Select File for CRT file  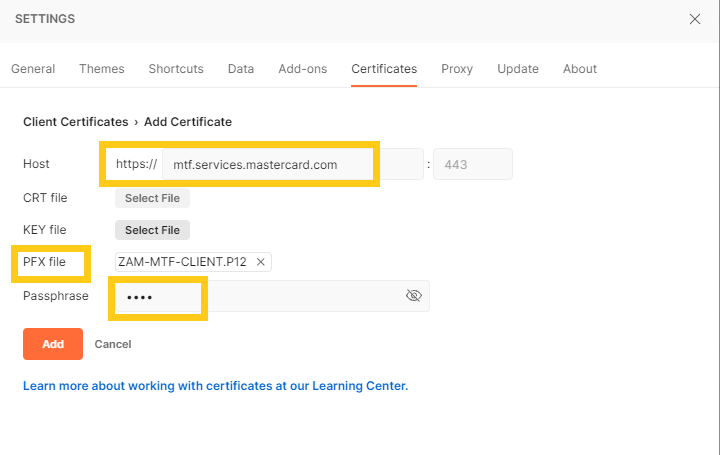152,198
